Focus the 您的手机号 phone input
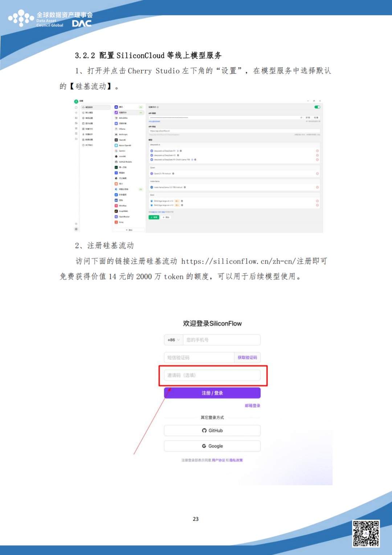Image resolution: width=392 pixels, height=555 pixels. (x=222, y=340)
